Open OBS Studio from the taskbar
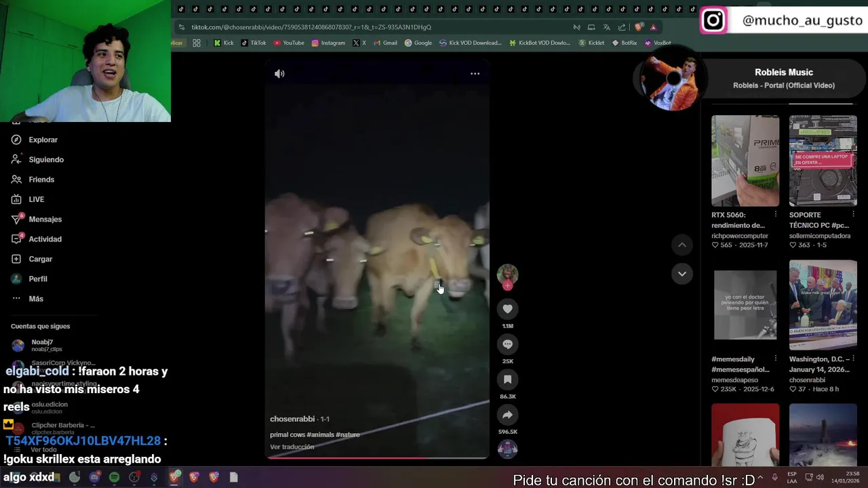Image resolution: width=868 pixels, height=488 pixels. coord(134,477)
